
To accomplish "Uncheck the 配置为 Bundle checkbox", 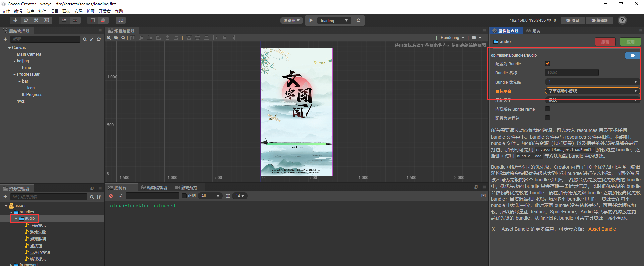I will click(x=547, y=64).
